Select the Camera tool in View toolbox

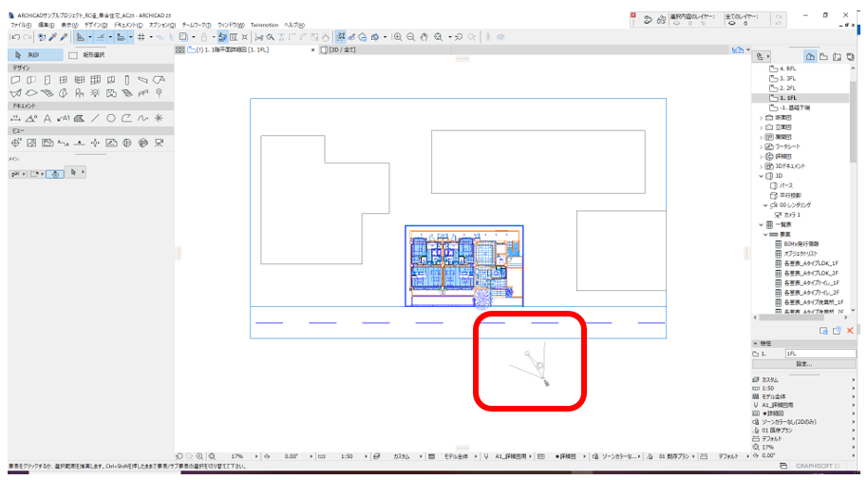point(159,143)
